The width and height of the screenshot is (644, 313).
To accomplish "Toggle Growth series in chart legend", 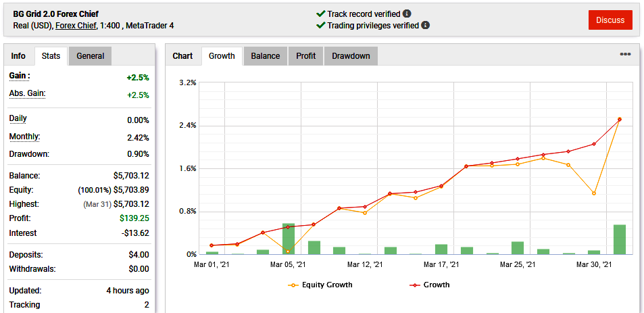I will click(430, 285).
